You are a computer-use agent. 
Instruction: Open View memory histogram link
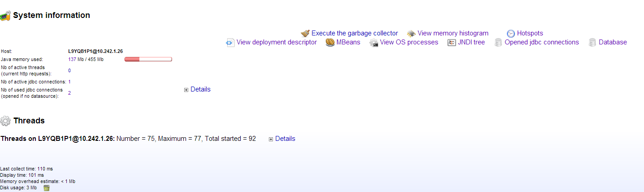tap(453, 33)
